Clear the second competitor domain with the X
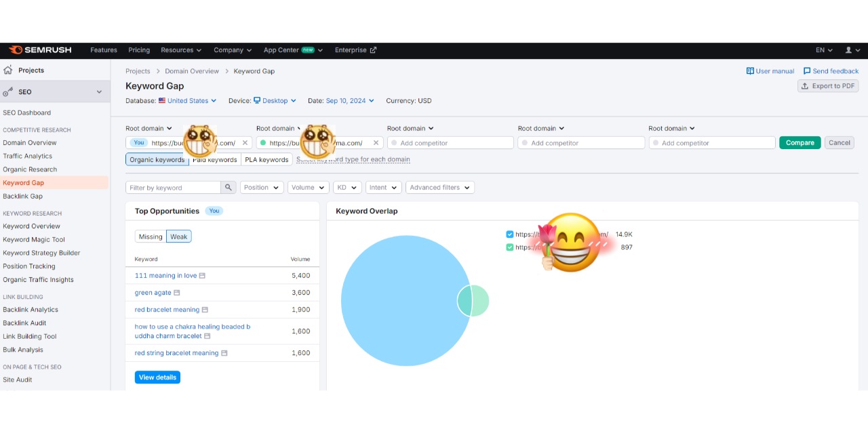This screenshot has height=433, width=868. (376, 143)
